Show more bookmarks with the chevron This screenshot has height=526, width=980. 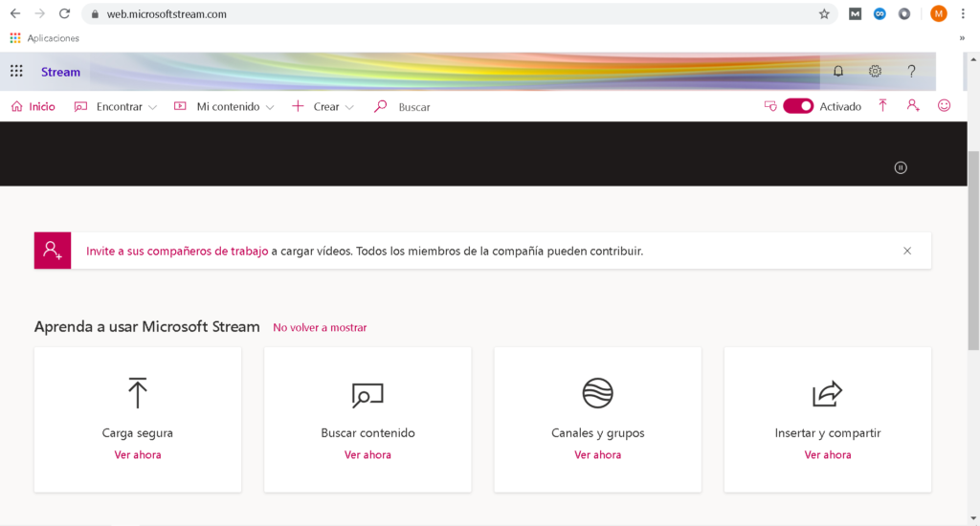pos(962,38)
